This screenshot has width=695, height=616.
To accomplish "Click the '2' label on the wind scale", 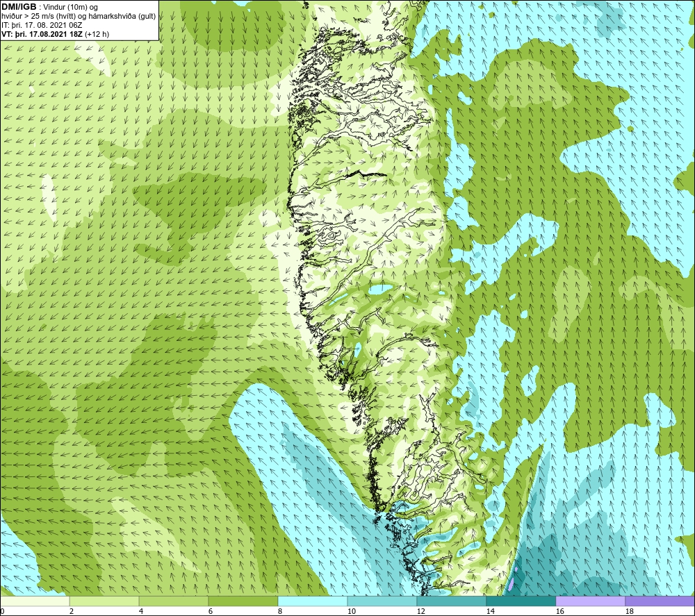I will [72, 611].
